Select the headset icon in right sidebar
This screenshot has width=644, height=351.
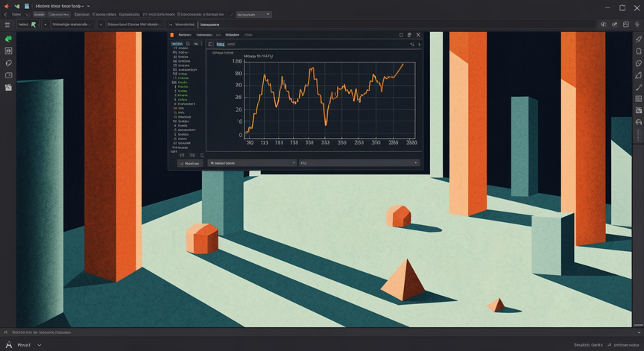[x=638, y=122]
